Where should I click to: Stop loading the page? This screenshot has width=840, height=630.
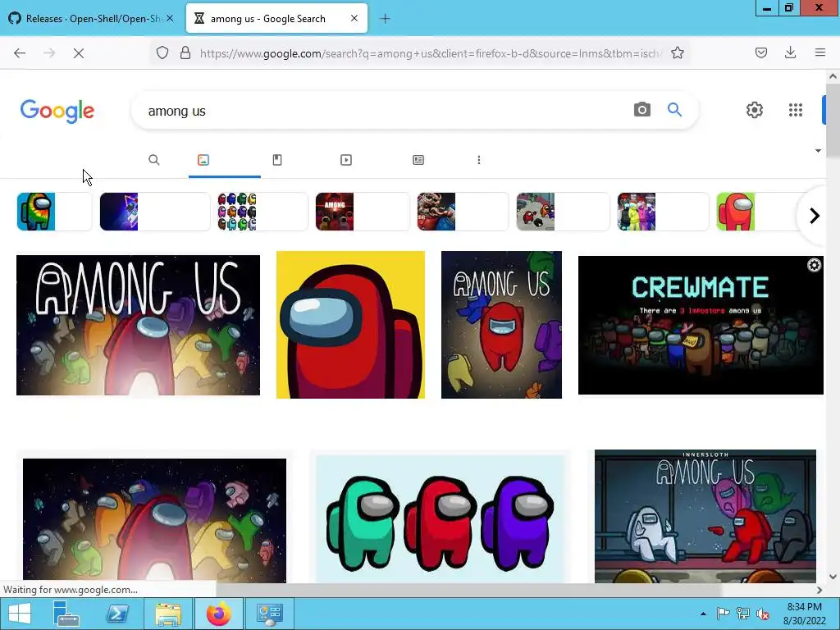point(78,53)
